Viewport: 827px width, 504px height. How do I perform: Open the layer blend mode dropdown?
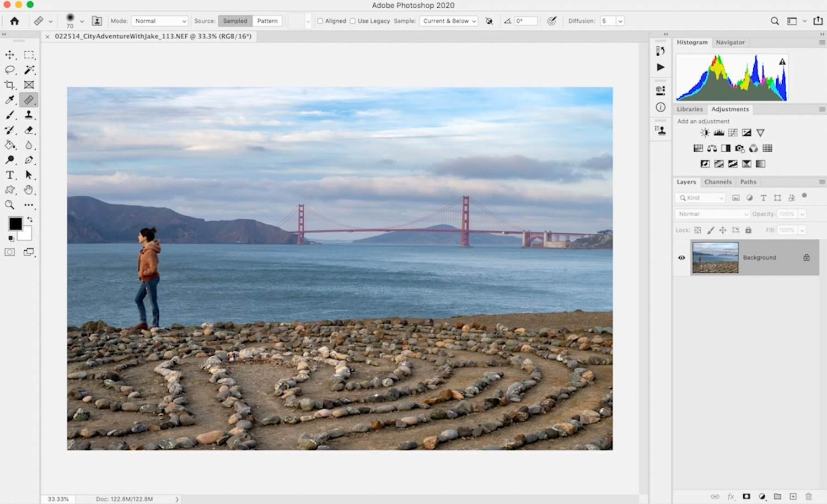712,214
